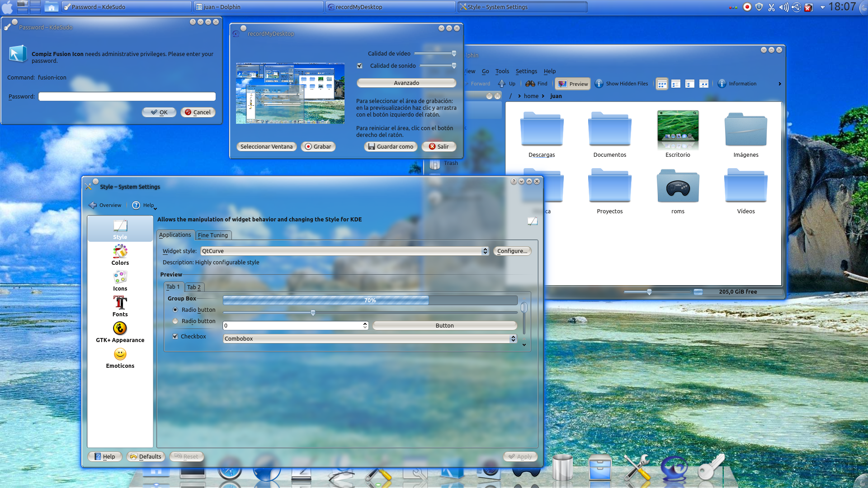This screenshot has width=868, height=488.
Task: Click the shield info tray icon
Action: (x=759, y=7)
